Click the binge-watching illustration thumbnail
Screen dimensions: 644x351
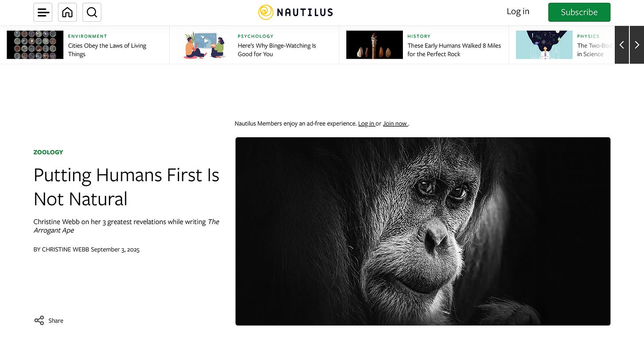pos(205,45)
